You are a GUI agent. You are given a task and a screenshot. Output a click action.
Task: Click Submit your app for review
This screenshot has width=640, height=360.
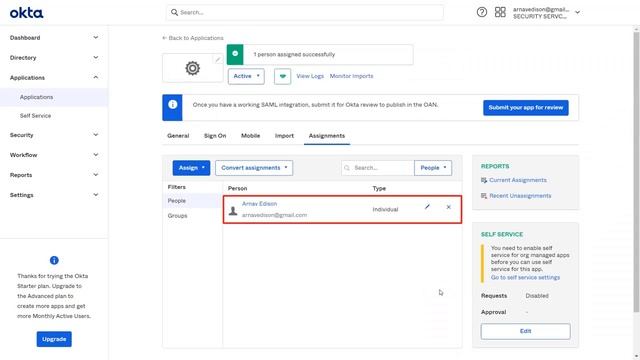point(526,108)
